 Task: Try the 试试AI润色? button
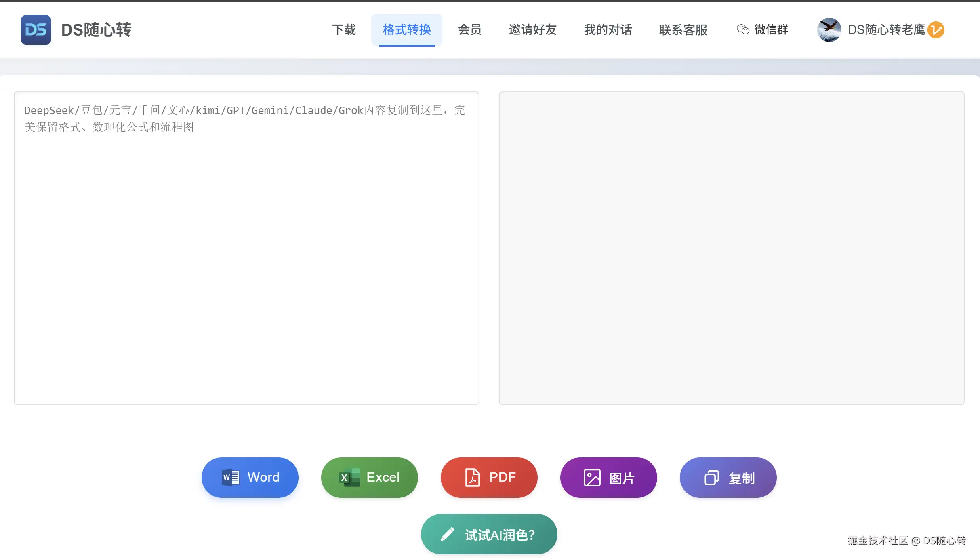(x=489, y=534)
